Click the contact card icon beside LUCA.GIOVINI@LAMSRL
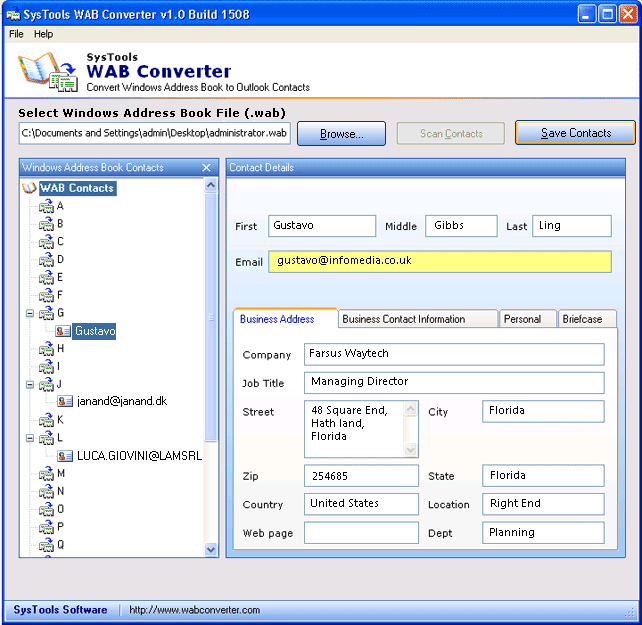The height and width of the screenshot is (625, 642). (65, 456)
